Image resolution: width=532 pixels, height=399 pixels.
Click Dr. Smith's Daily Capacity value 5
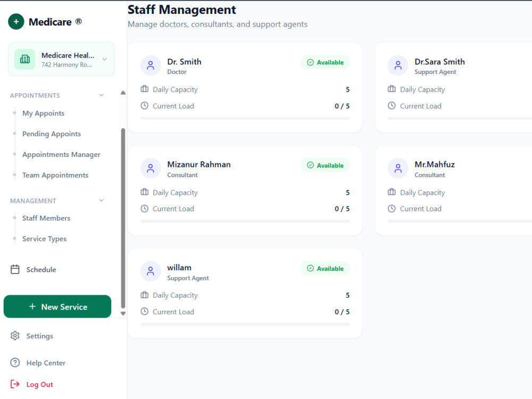tap(348, 89)
